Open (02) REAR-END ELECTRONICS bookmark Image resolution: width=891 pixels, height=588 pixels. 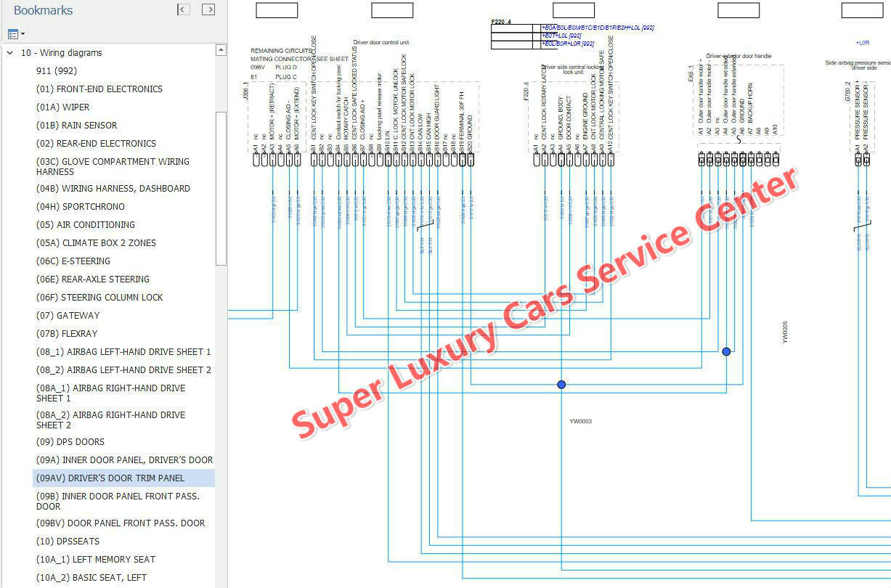pyautogui.click(x=96, y=144)
